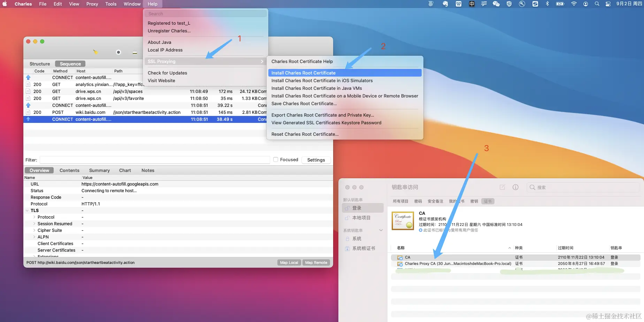Switch to the Sequence view
644x322 pixels.
[x=70, y=64]
